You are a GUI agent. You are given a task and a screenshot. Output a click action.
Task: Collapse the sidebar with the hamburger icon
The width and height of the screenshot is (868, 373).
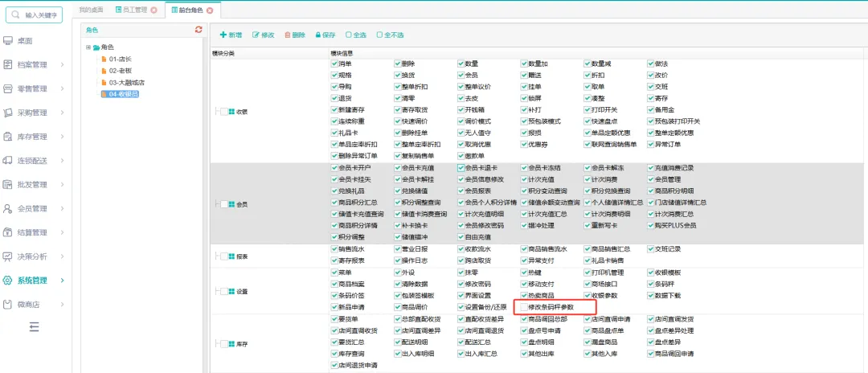coord(35,327)
